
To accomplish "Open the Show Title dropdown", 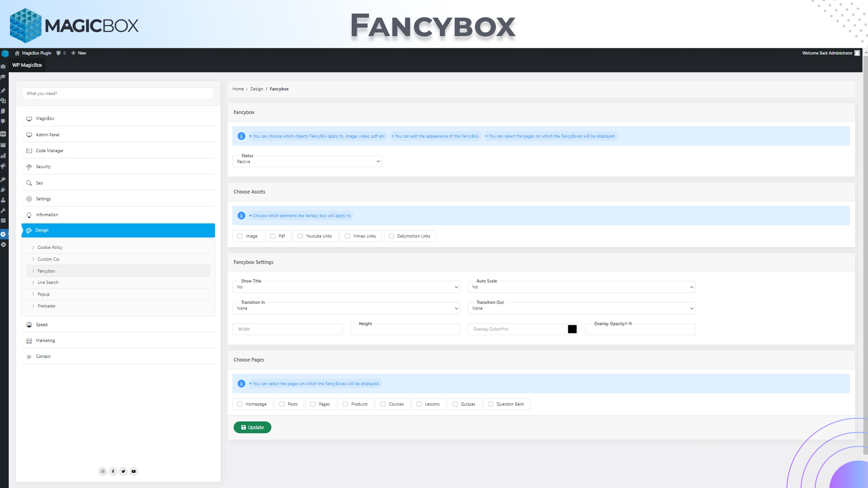I will (346, 287).
